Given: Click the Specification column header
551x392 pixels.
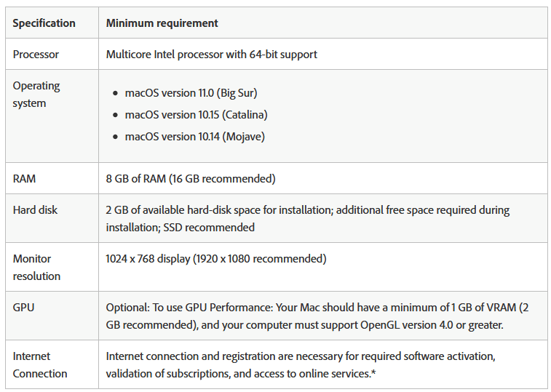Looking at the screenshot, I should [44, 23].
